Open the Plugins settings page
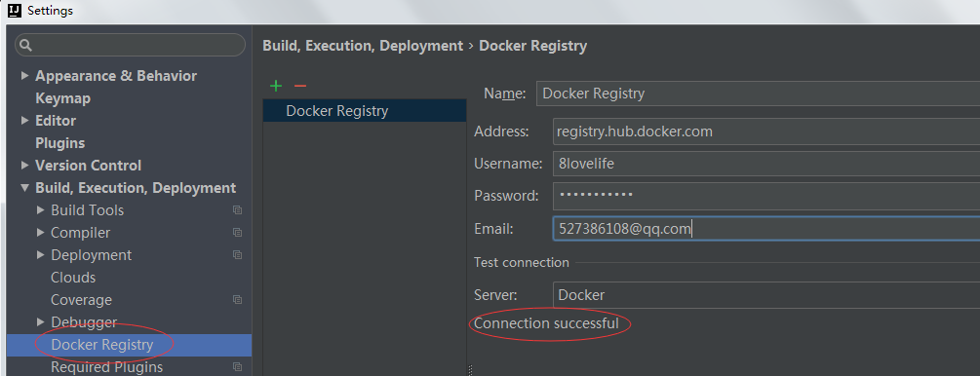Viewport: 980px width, 376px height. tap(60, 143)
